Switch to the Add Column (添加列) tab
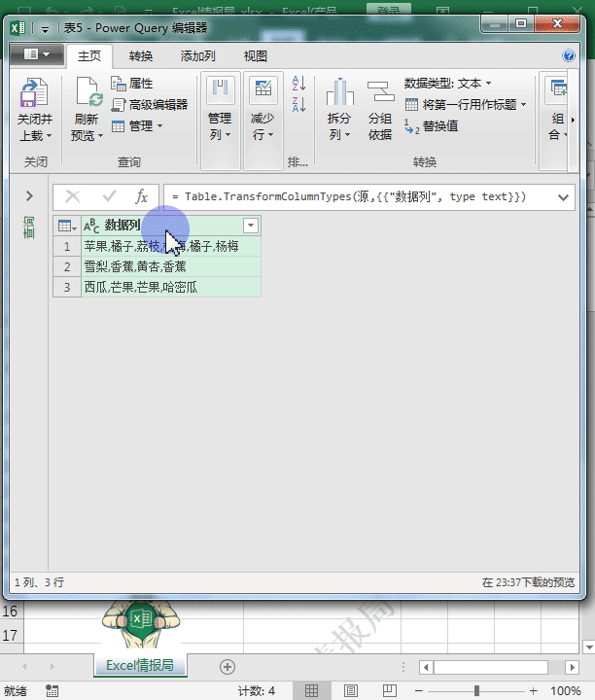The width and height of the screenshot is (595, 700). 197,56
